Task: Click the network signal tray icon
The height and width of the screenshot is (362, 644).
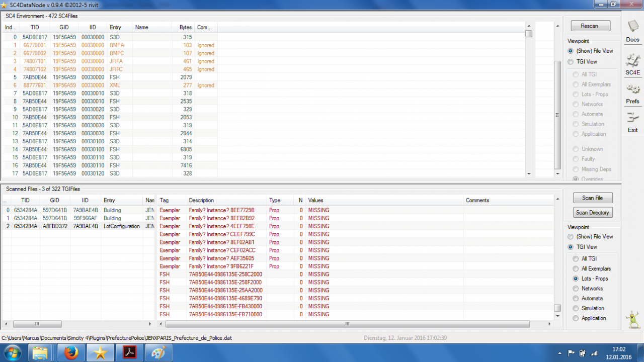Action: (x=594, y=353)
